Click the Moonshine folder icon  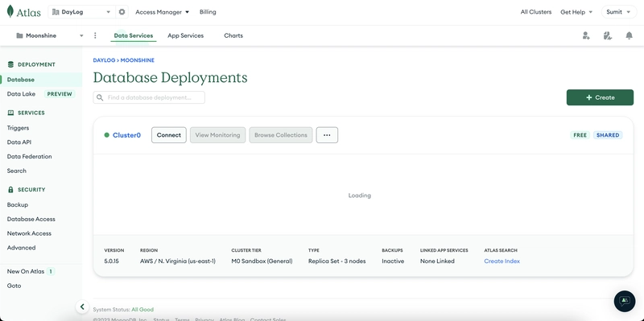[19, 35]
